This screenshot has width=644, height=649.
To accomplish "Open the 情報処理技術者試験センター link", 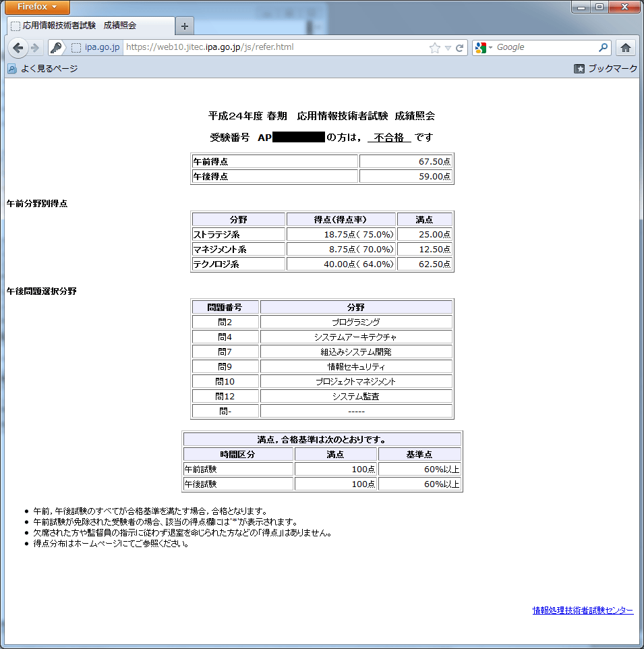I will pos(583,611).
